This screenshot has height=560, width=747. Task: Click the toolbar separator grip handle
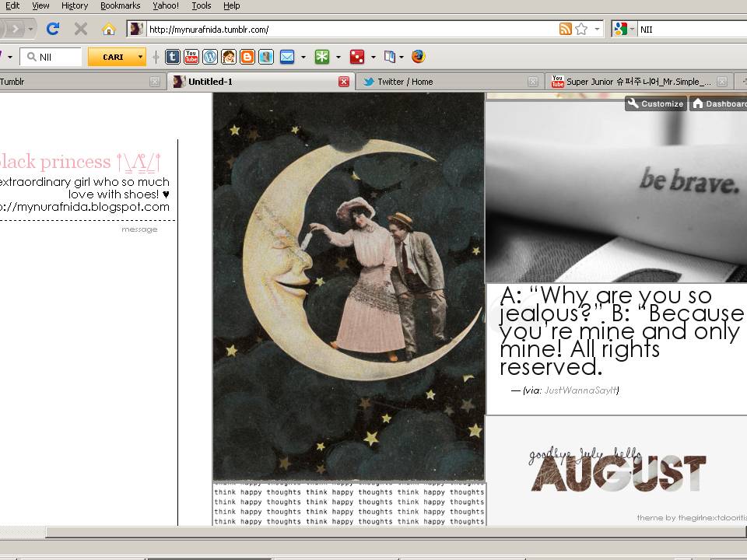[x=156, y=57]
